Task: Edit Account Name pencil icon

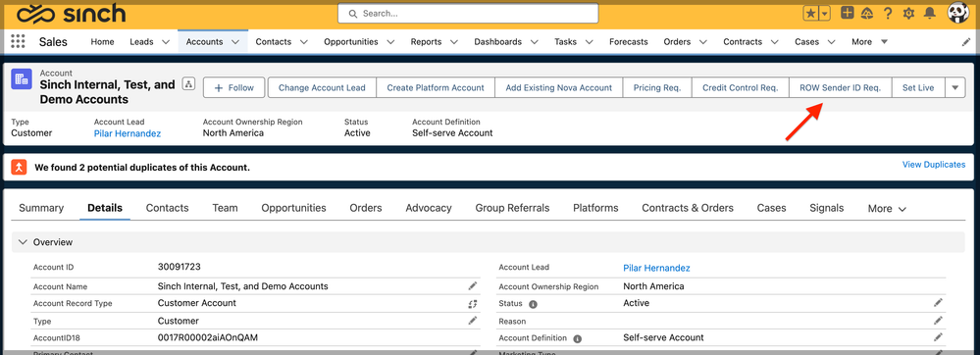Action: click(473, 286)
